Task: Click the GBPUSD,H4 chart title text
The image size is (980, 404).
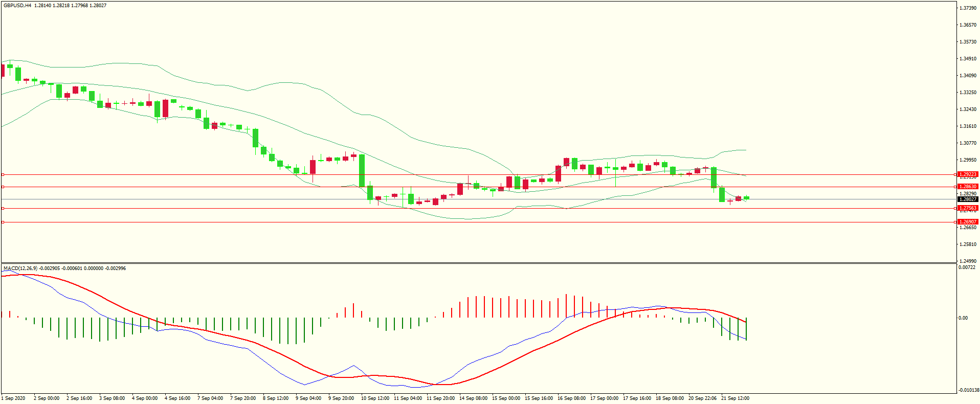Action: [x=17, y=6]
